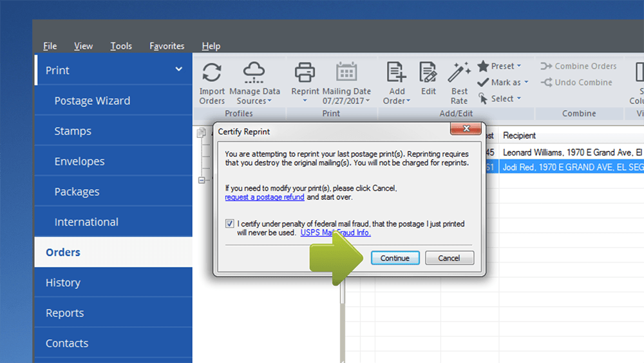Open the File menu
This screenshot has height=363, width=644.
coord(50,46)
